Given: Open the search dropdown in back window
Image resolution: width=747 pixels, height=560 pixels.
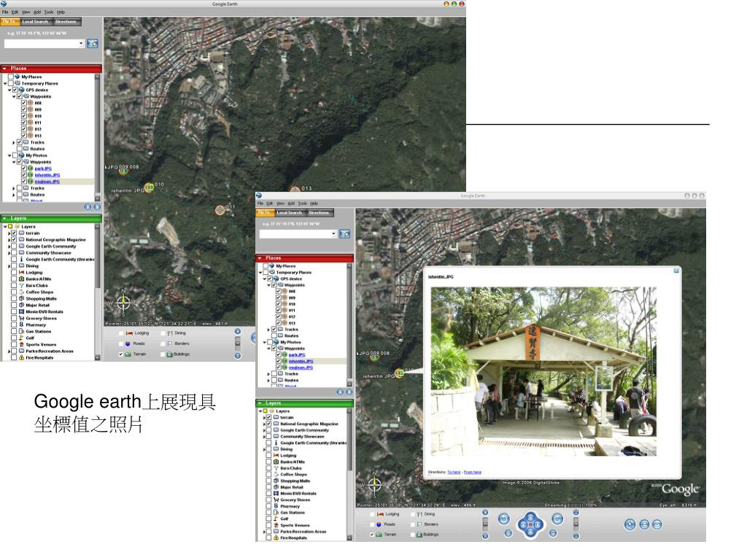Looking at the screenshot, I should tap(82, 43).
